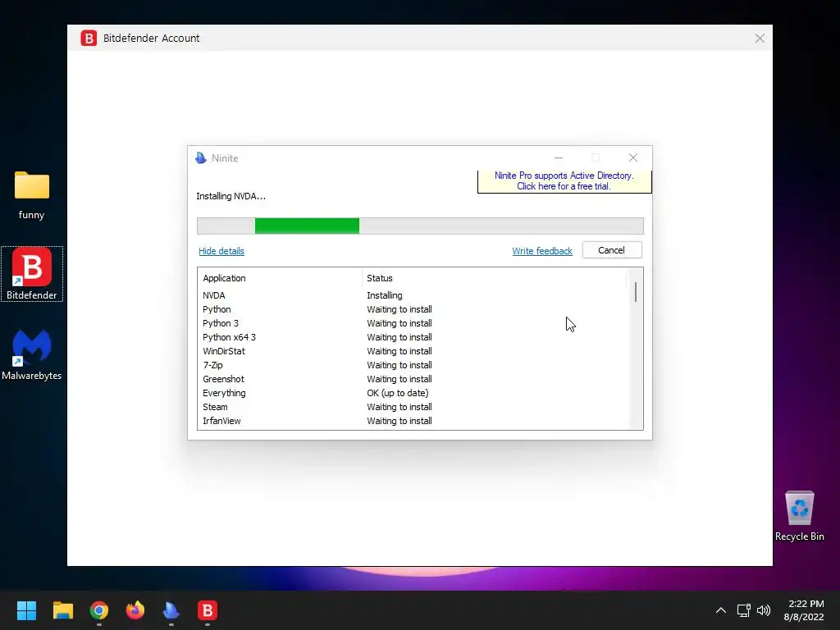Click the details list scrollbar thumb
840x630 pixels.
coord(636,293)
